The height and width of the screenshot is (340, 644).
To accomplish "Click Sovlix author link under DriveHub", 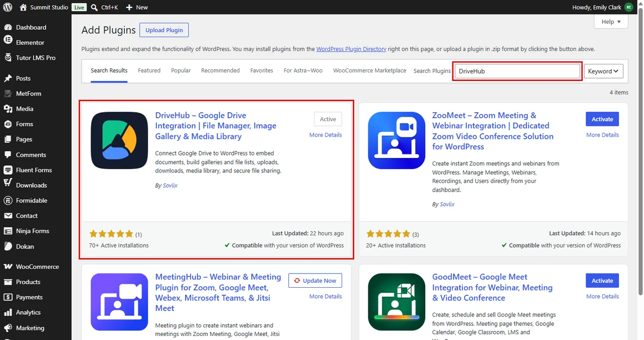I will (170, 185).
